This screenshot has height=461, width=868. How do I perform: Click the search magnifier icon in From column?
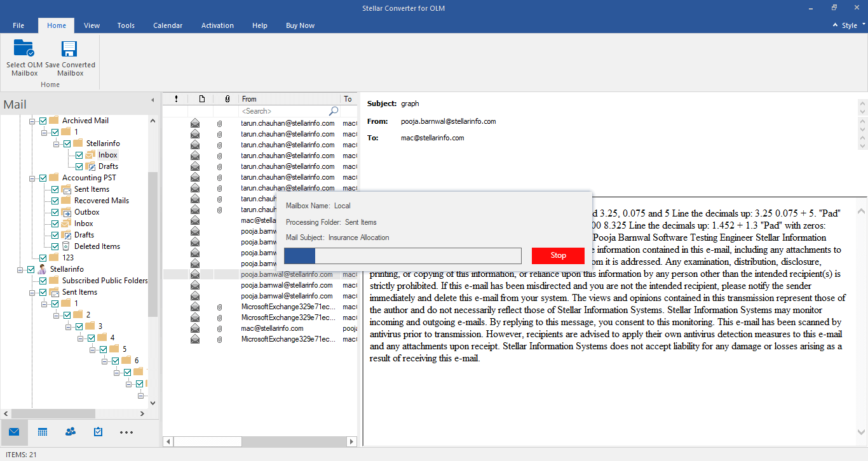coord(334,111)
